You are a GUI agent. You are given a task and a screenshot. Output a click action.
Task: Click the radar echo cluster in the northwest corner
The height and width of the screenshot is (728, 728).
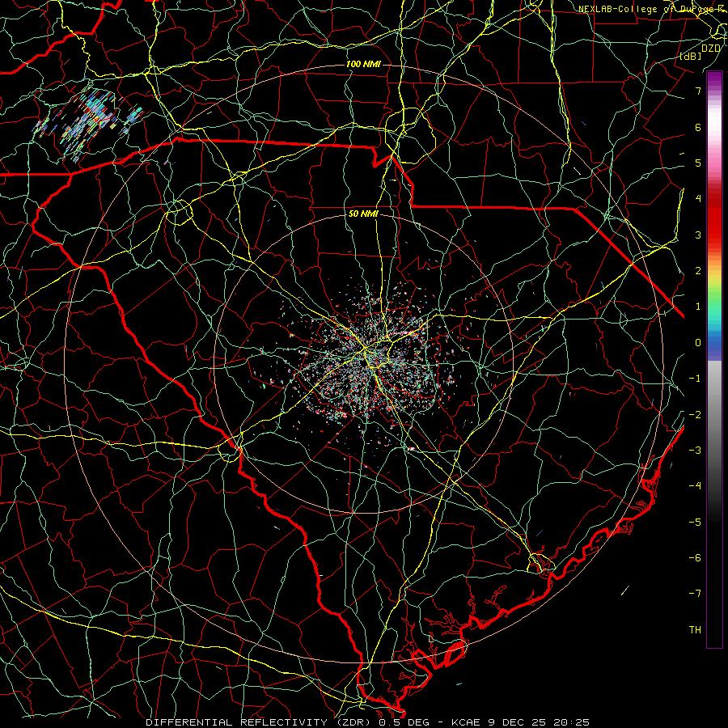(88, 123)
